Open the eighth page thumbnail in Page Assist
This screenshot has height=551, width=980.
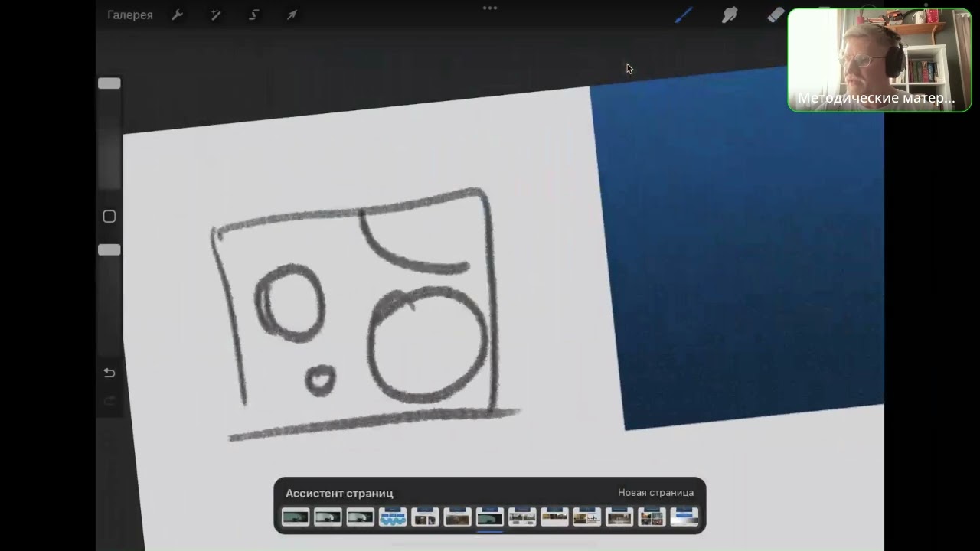[522, 517]
